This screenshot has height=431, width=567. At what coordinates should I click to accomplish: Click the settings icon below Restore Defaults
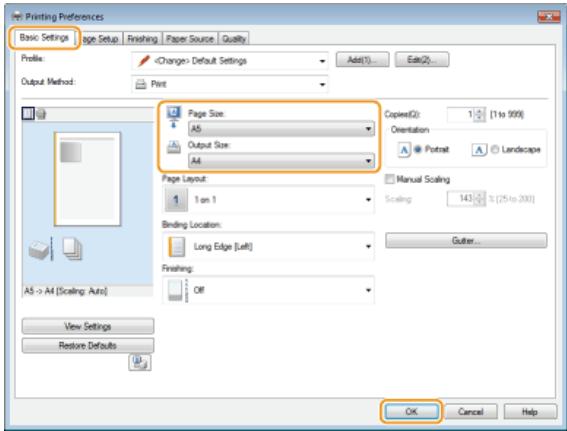pyautogui.click(x=140, y=362)
